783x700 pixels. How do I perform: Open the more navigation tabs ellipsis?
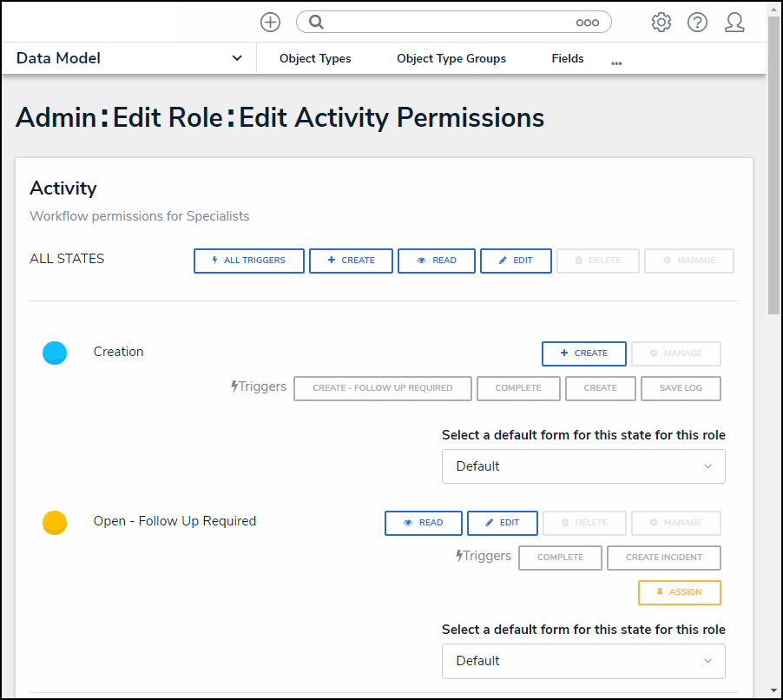coord(616,63)
